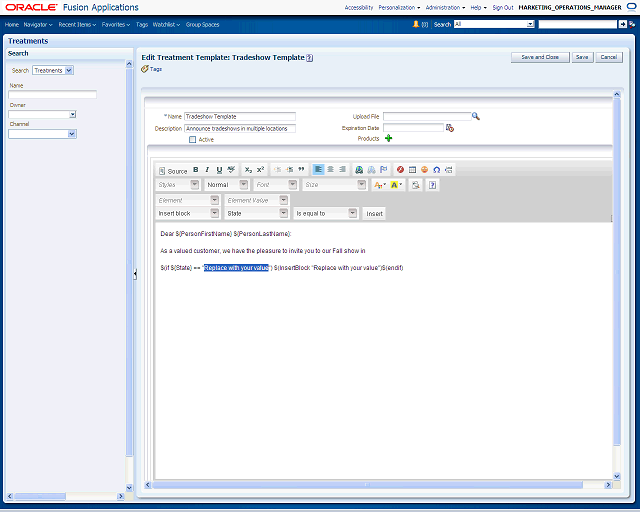The image size is (640, 512).
Task: Apply strikethrough formatting
Action: (x=231, y=170)
